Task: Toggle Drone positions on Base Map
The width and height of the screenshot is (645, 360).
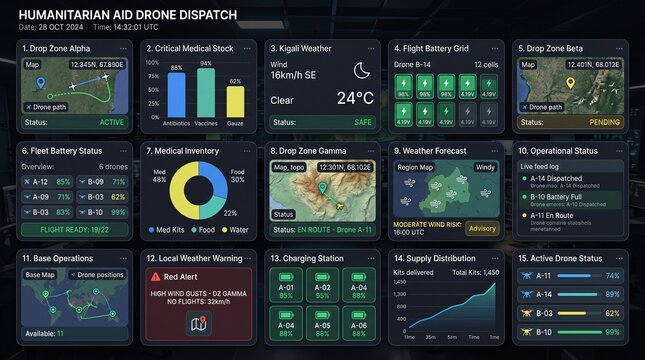Action: click(97, 275)
